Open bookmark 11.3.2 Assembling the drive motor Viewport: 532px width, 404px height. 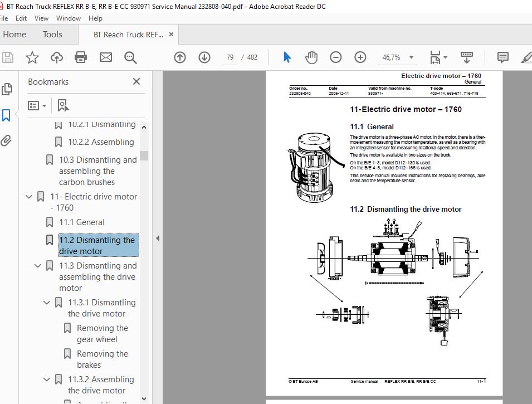tap(101, 384)
